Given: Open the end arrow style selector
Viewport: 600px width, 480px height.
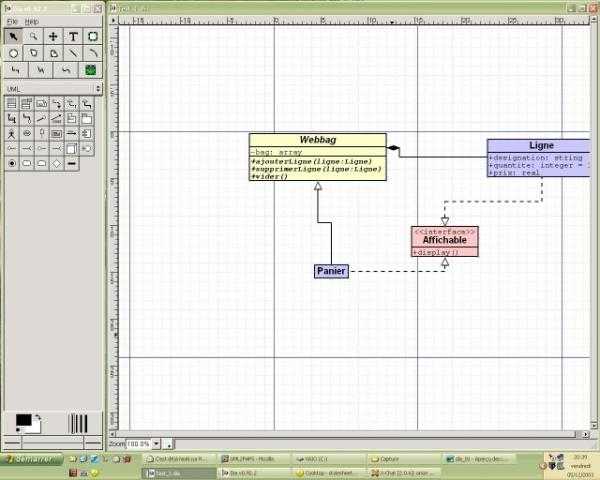Looking at the screenshot, I should pyautogui.click(x=93, y=443).
